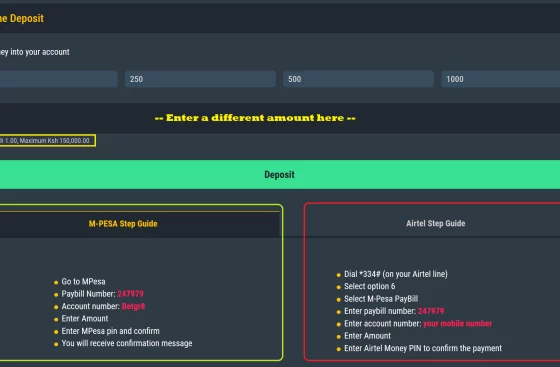Click 'Enter MPesa pin and confirm' step
This screenshot has width=560, height=367.
pyautogui.click(x=110, y=331)
